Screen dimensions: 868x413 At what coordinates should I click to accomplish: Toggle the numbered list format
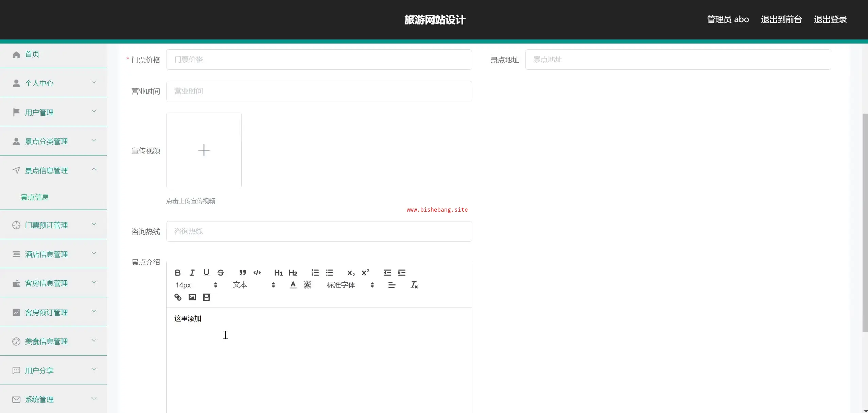click(x=315, y=272)
